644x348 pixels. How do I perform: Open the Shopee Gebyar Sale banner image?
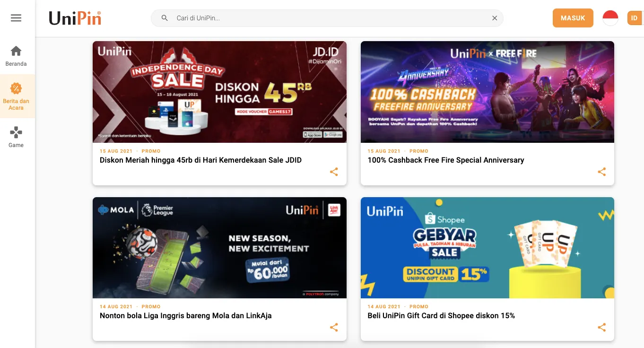tap(487, 248)
